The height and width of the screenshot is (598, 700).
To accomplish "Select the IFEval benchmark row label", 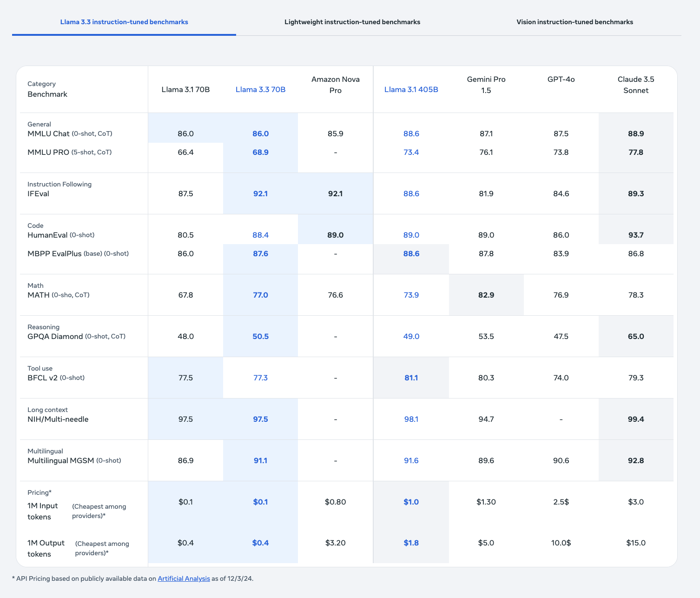I will (38, 193).
